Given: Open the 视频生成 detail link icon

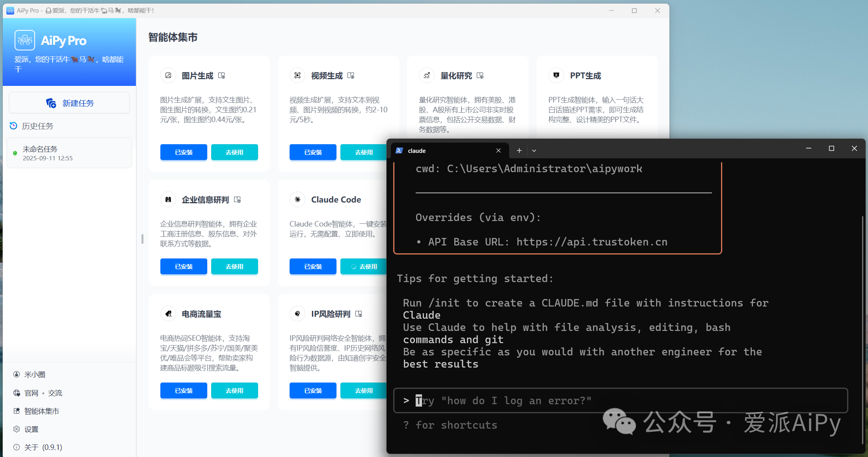Looking at the screenshot, I should [351, 76].
